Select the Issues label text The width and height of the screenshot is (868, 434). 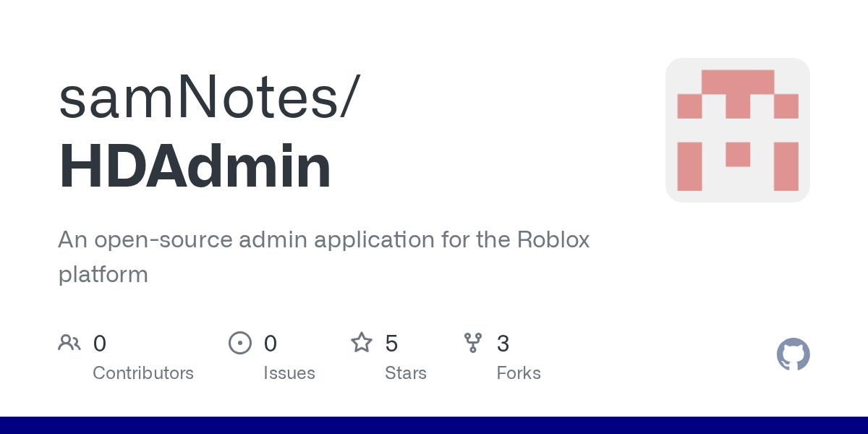(x=289, y=373)
